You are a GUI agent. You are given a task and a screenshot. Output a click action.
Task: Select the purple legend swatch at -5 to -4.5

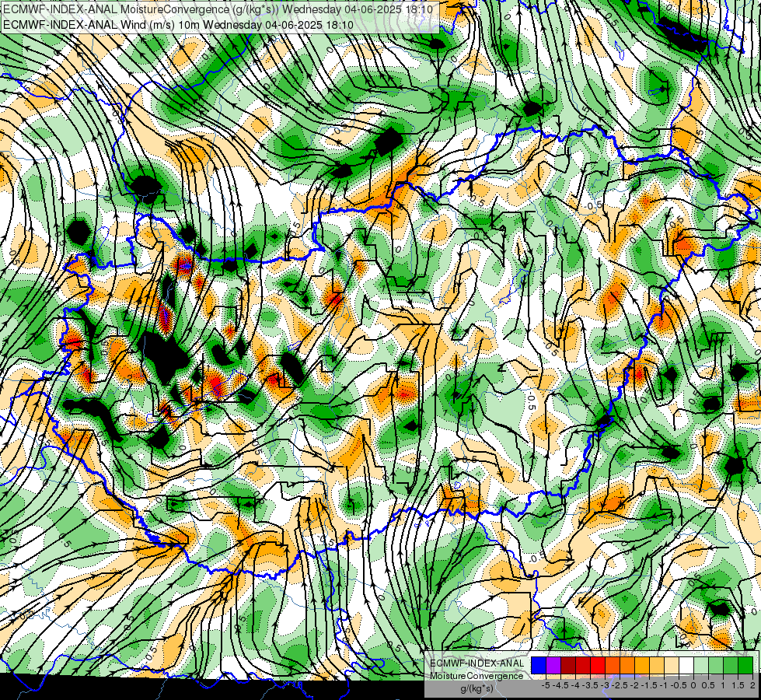coord(553,666)
